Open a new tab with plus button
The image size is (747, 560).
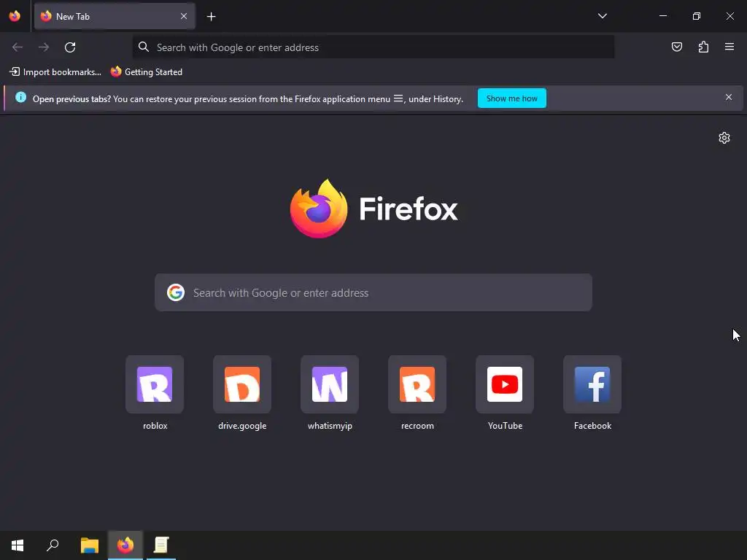tap(211, 17)
